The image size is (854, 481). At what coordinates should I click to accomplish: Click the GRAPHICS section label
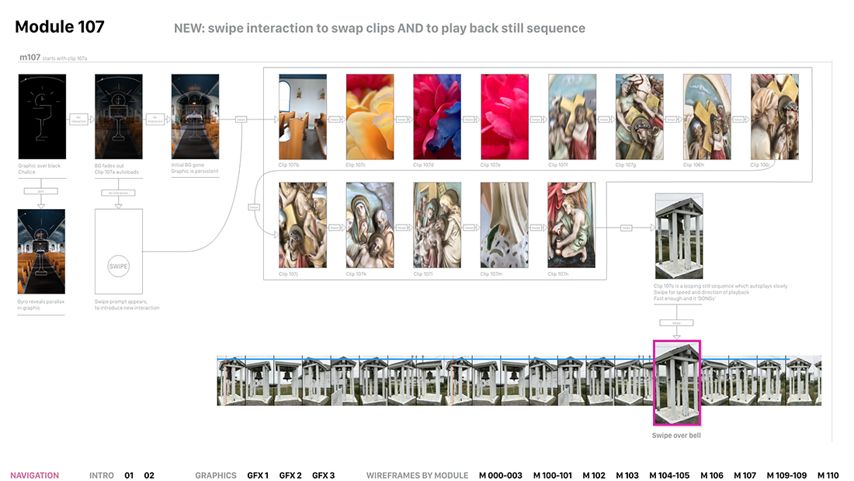[x=216, y=475]
